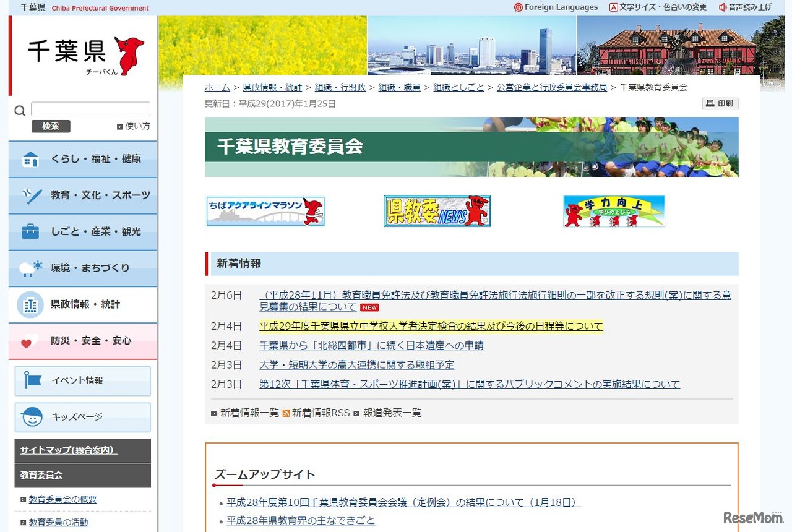Click the cloud and sun icon for 環境・まちづくり

point(31,268)
